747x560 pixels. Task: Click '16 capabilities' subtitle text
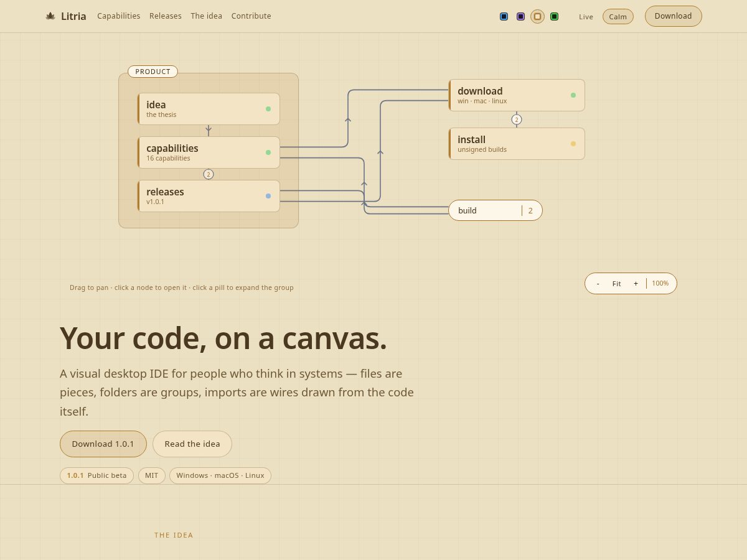tap(168, 159)
